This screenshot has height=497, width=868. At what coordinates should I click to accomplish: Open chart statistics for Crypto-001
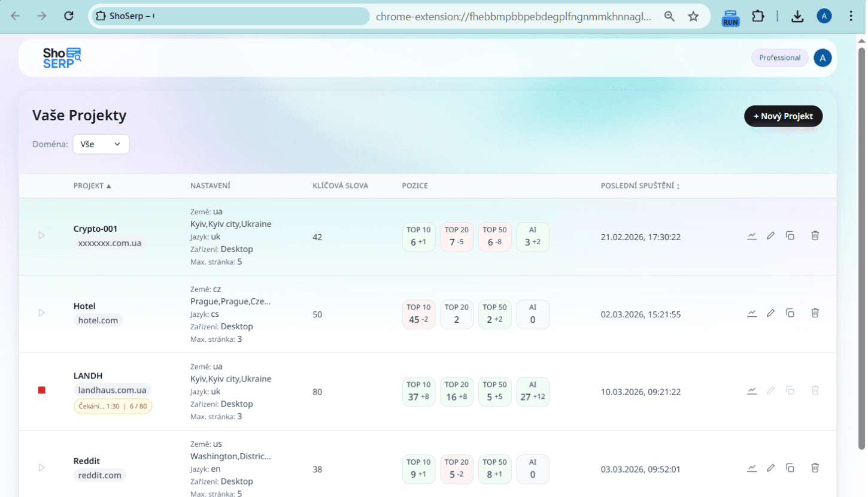752,236
